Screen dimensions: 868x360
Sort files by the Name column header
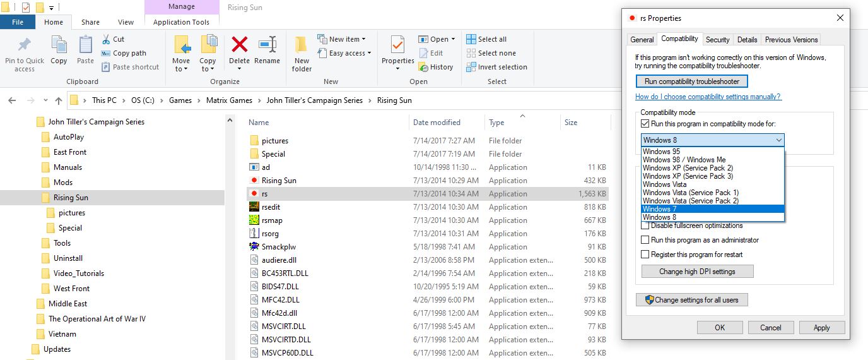tap(259, 123)
